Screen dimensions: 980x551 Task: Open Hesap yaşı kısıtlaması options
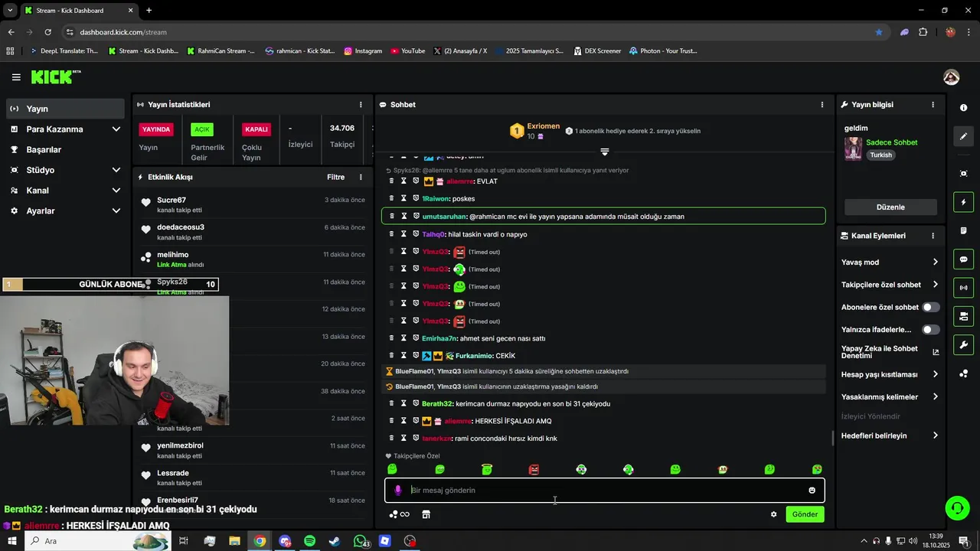[890, 374]
